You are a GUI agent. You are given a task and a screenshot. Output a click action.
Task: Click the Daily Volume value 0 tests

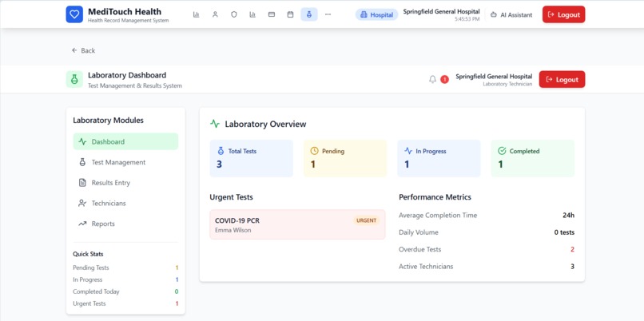coord(564,232)
